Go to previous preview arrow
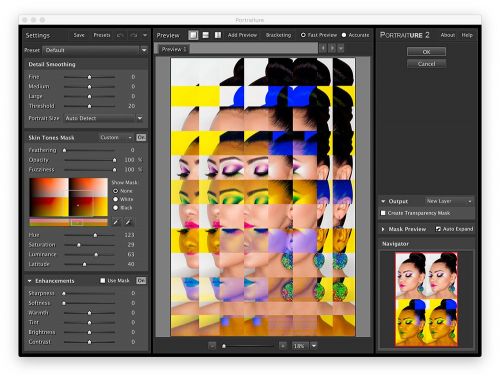 tap(323, 48)
